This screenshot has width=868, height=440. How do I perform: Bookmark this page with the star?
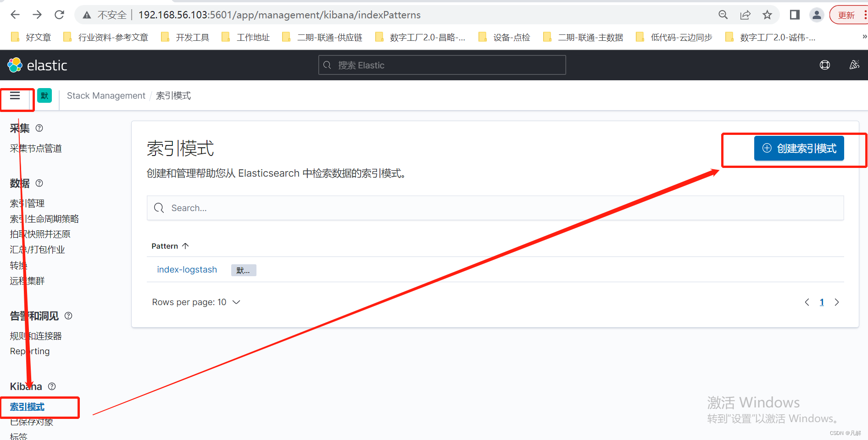point(767,15)
